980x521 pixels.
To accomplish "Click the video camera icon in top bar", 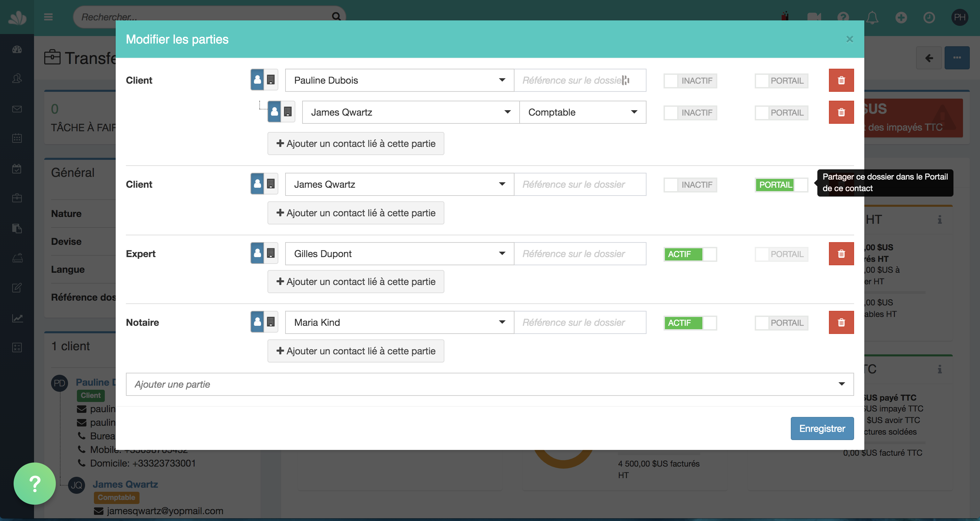I will (814, 17).
